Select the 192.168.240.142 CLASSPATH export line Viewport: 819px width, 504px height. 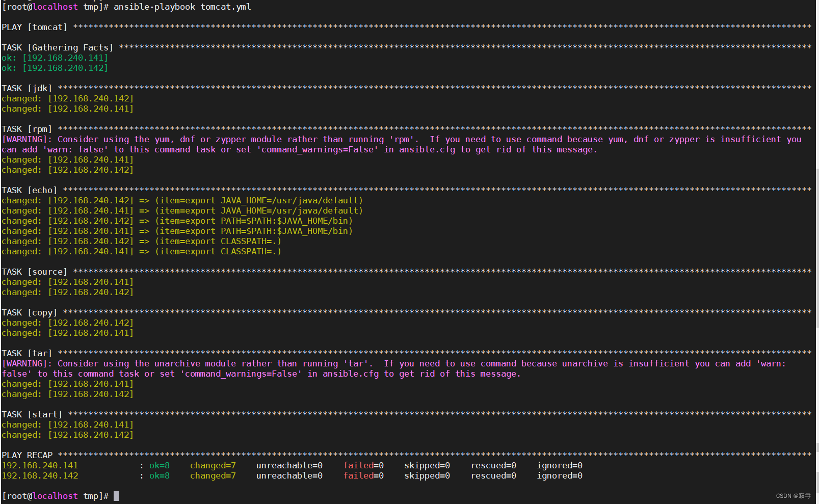(142, 242)
